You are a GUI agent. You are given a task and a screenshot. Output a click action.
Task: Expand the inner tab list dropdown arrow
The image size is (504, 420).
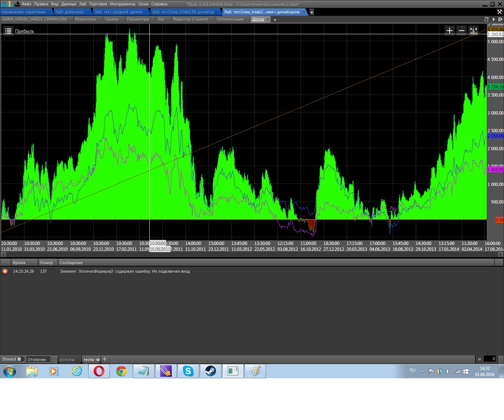275,20
